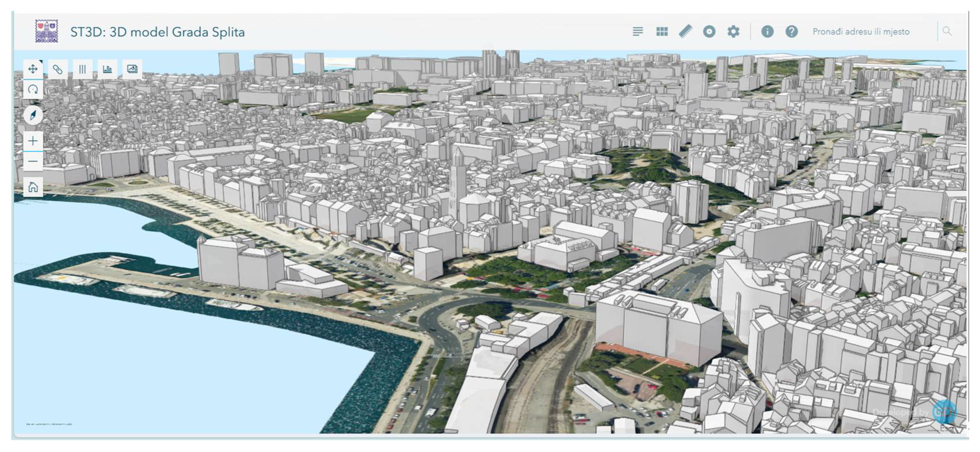Open the layer list icon in header
This screenshot has width=980, height=452.
click(x=638, y=32)
